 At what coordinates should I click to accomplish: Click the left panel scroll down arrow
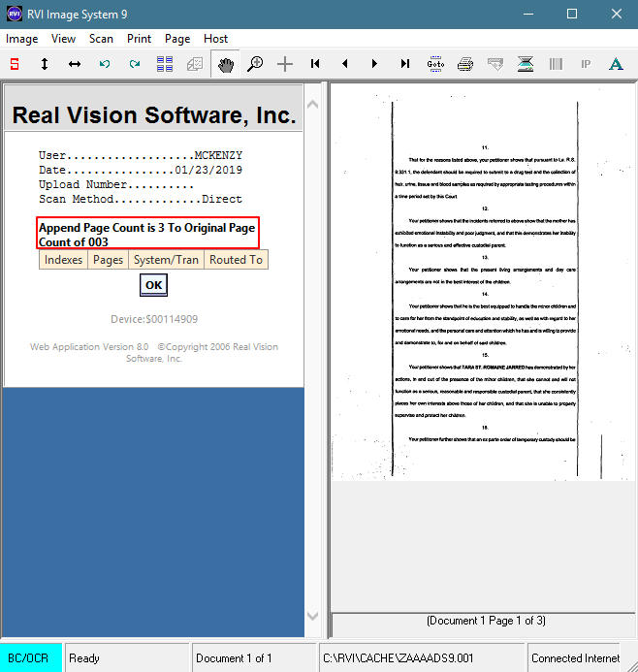click(313, 616)
